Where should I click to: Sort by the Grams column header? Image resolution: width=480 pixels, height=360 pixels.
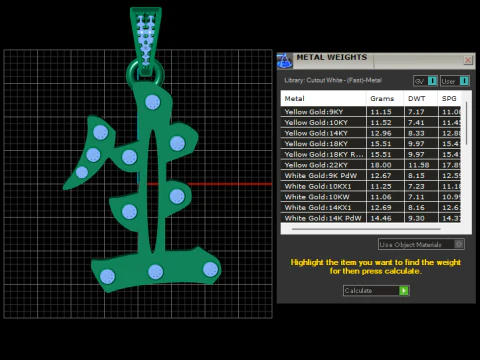tap(385, 98)
